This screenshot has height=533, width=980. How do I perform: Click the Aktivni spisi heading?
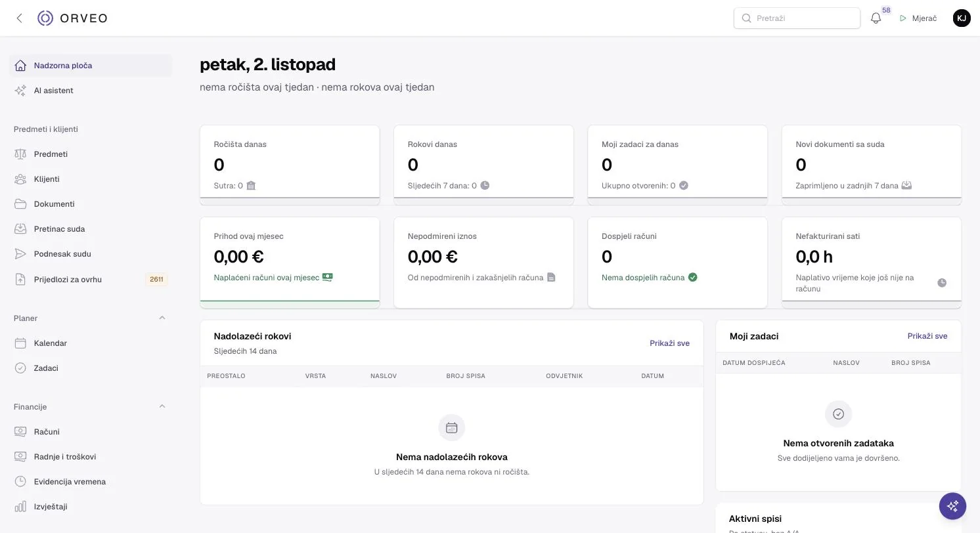tap(755, 519)
